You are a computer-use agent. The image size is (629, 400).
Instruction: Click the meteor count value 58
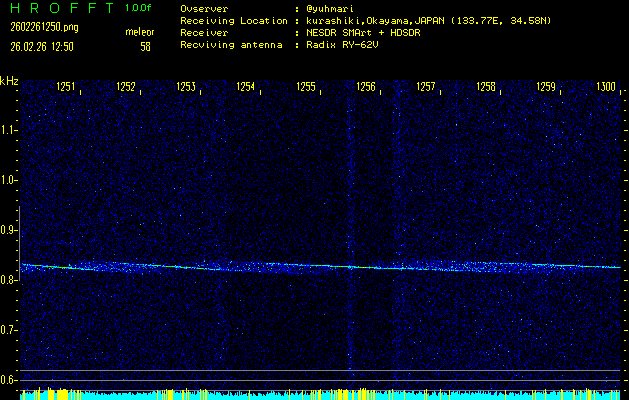(146, 46)
